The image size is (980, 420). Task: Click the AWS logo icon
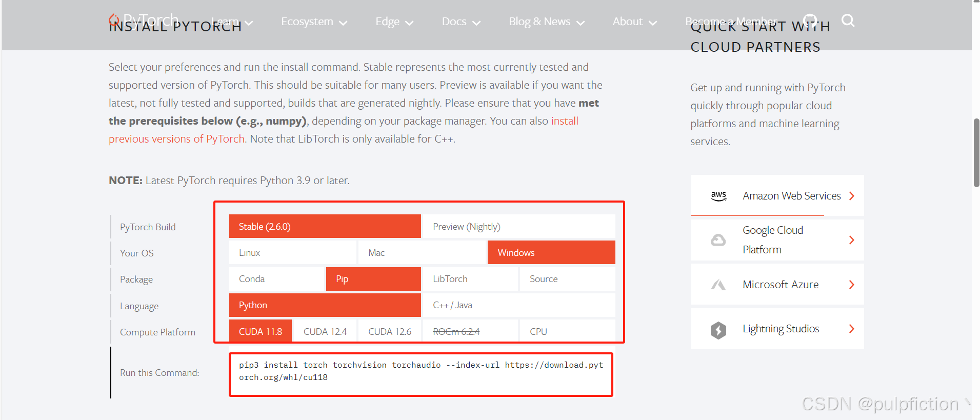coord(718,196)
